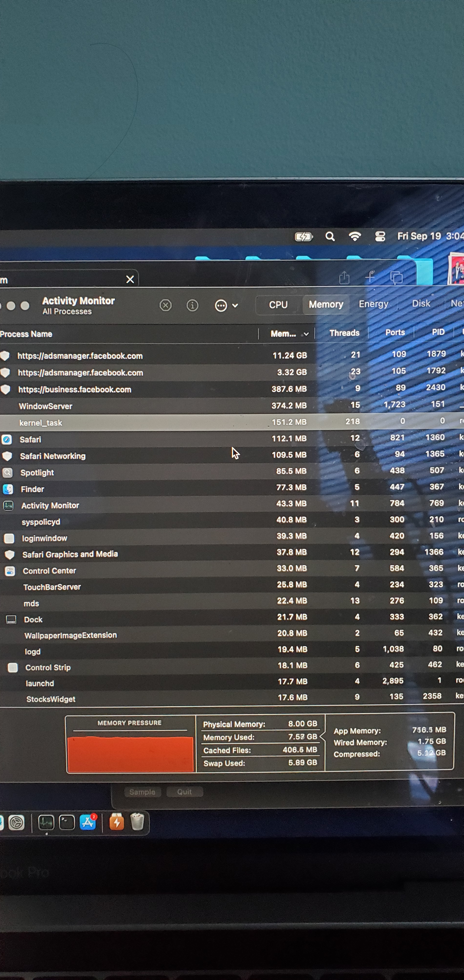Expand the chevron beside the ellipsis menu
464x980 pixels.
(x=235, y=306)
